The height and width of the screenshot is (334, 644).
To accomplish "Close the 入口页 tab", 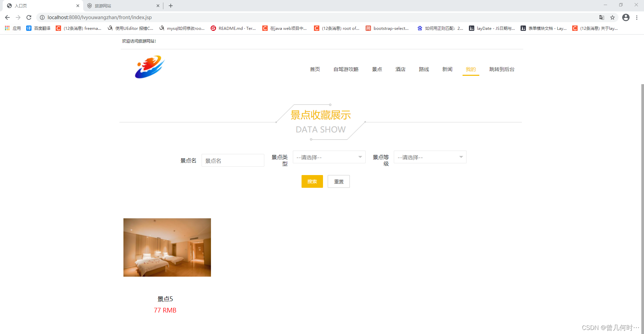I will coord(78,6).
